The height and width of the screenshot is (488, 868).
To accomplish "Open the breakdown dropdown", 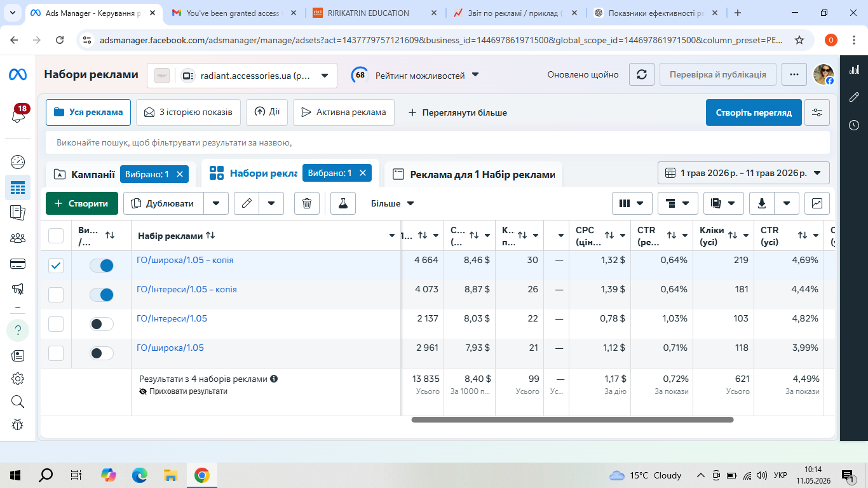I will tap(677, 203).
